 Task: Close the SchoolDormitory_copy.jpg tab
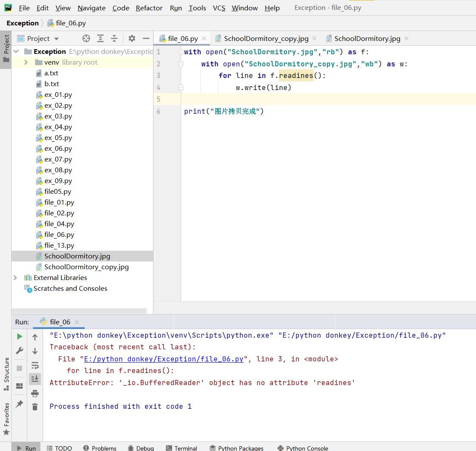(x=314, y=38)
